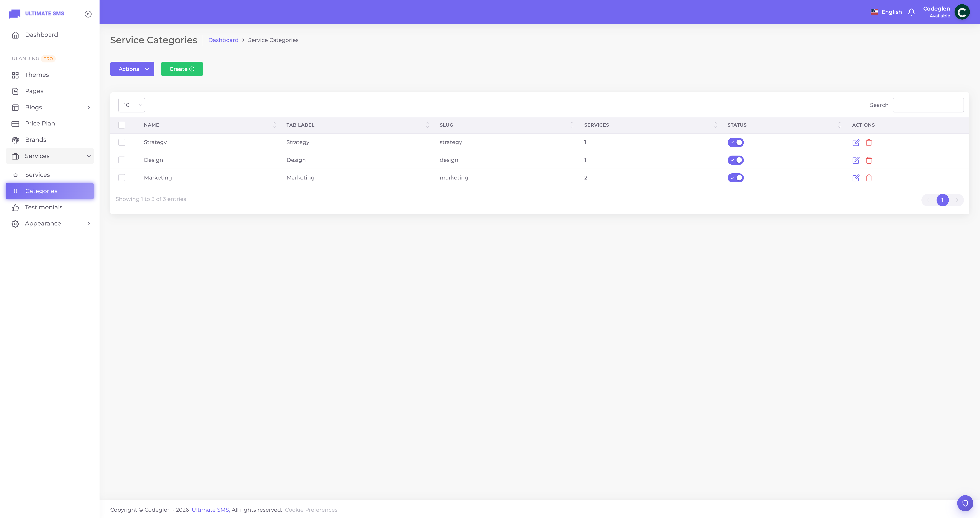Image resolution: width=980 pixels, height=518 pixels.
Task: Open the Themes sidebar item
Action: pyautogui.click(x=50, y=75)
